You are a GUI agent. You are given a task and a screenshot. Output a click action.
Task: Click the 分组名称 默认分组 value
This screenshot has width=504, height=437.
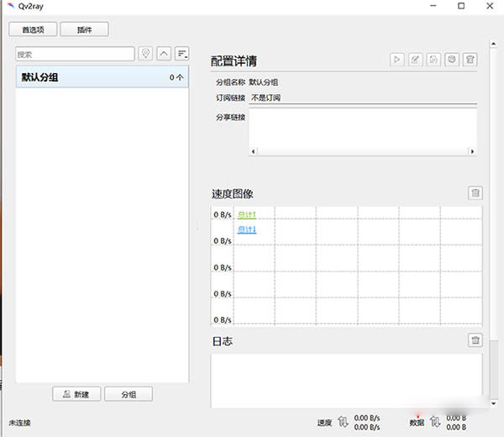pyautogui.click(x=264, y=82)
